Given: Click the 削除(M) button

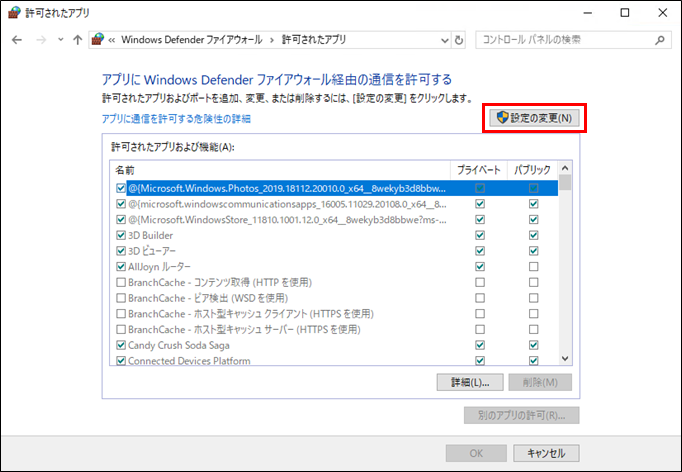Looking at the screenshot, I should click(x=540, y=382).
